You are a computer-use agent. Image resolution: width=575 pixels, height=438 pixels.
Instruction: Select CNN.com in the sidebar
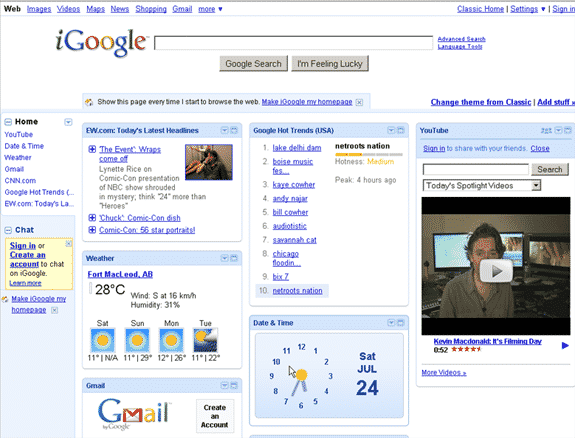tap(20, 181)
